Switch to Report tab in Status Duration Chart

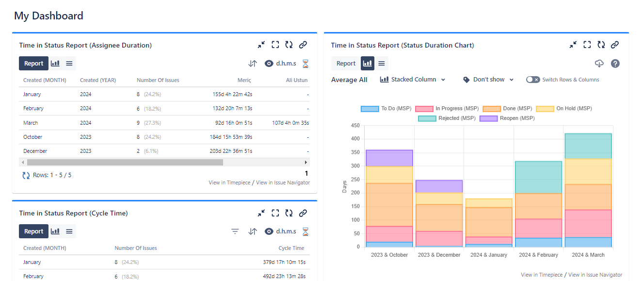pyautogui.click(x=346, y=64)
